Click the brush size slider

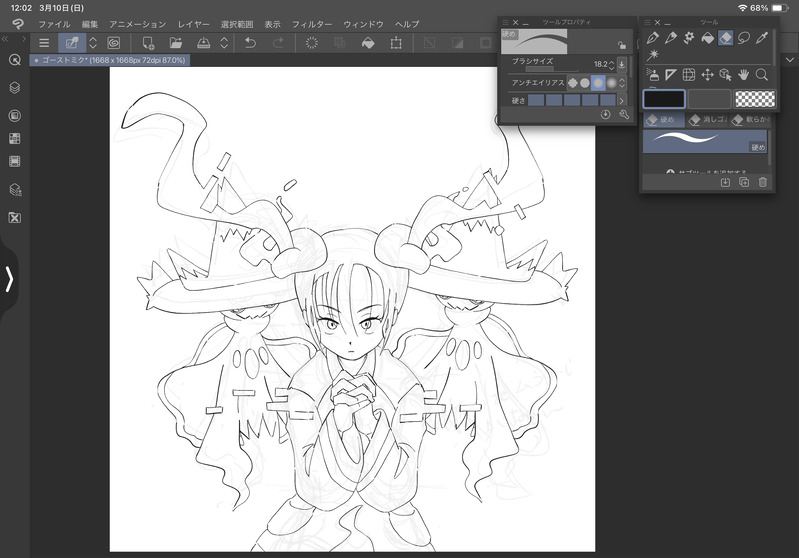pos(552,69)
